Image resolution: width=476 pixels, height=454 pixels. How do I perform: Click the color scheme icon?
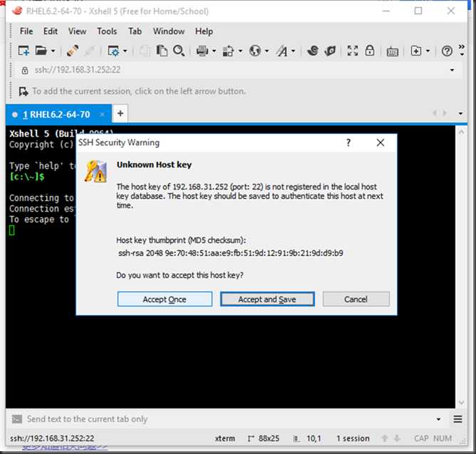228,51
